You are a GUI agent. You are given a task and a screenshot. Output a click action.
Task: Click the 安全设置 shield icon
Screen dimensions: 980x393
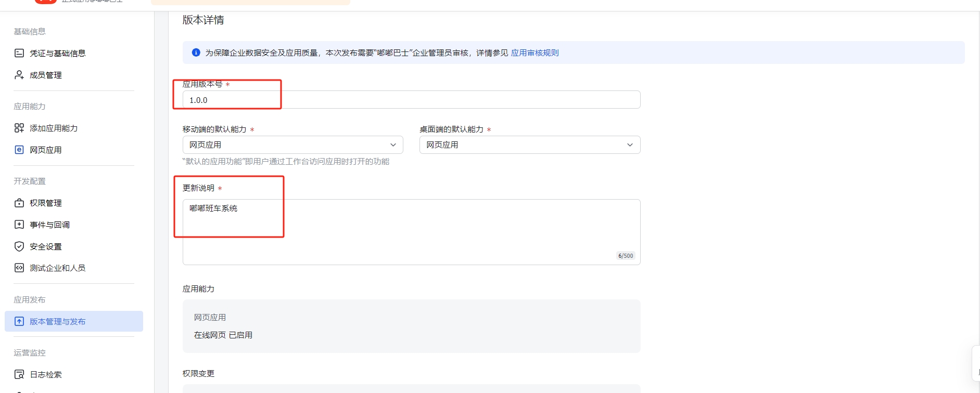point(19,246)
